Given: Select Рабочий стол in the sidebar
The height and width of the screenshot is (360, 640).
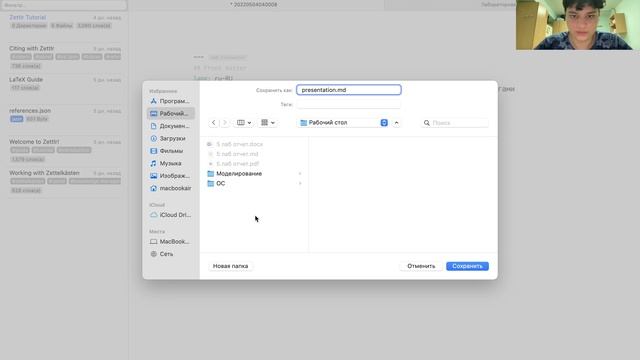Looking at the screenshot, I should 171,113.
